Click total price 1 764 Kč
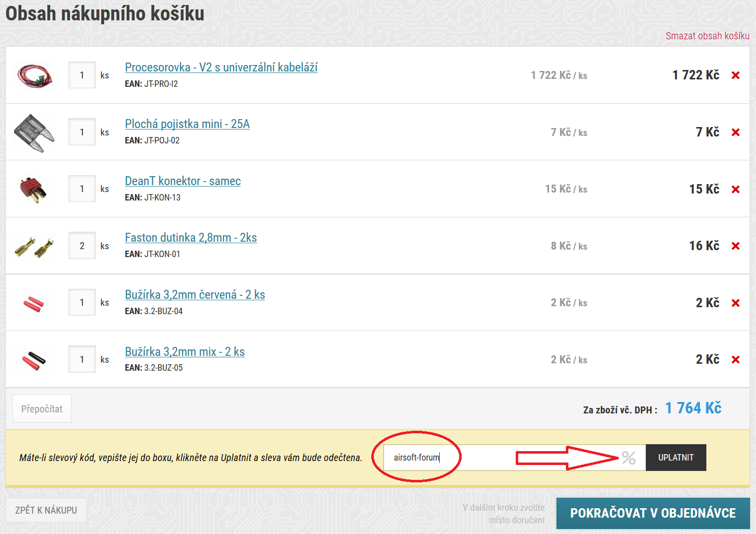Screen dimensions: 756x534 point(693,408)
